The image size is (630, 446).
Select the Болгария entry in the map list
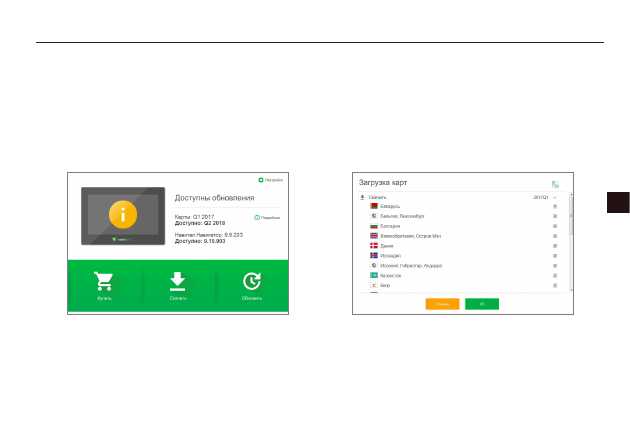coord(462,226)
